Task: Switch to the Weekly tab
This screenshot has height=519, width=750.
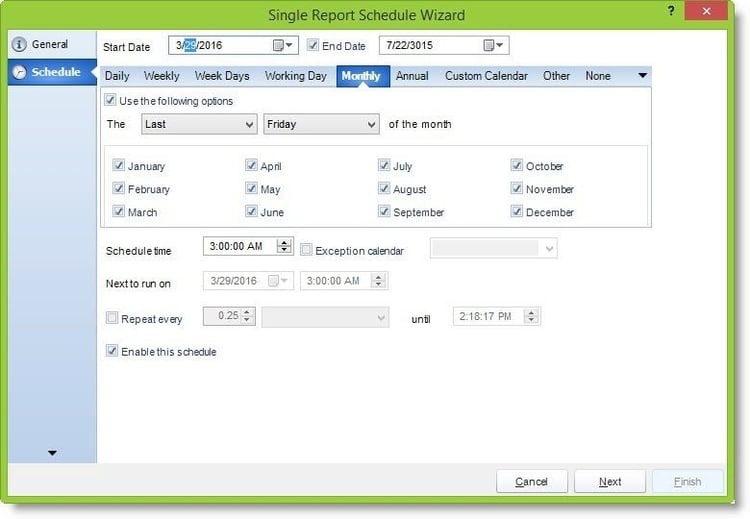Action: click(162, 76)
